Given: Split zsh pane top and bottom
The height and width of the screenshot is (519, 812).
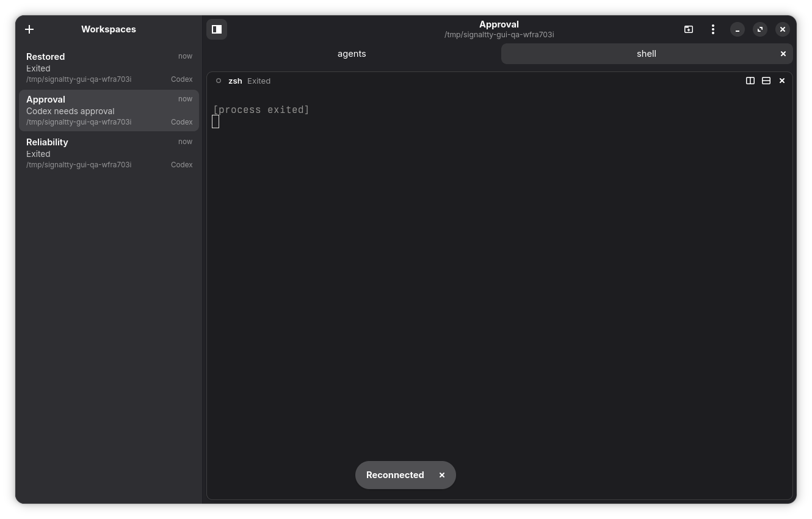Looking at the screenshot, I should point(766,81).
